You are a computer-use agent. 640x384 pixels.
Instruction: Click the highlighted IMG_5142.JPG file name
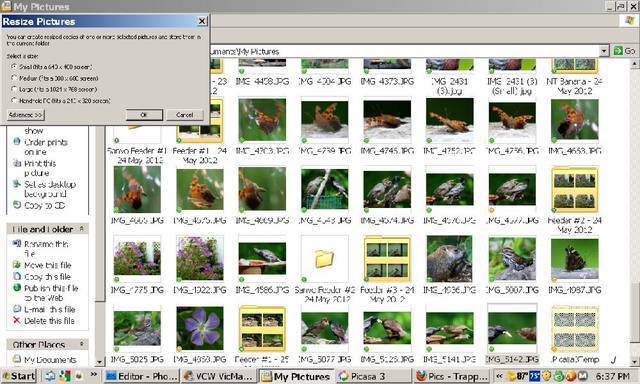tap(512, 360)
